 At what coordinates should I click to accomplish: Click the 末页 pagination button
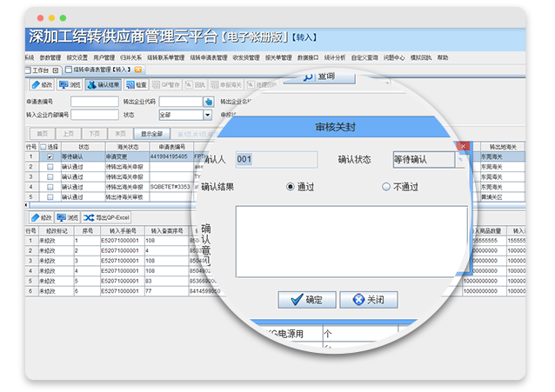click(120, 134)
